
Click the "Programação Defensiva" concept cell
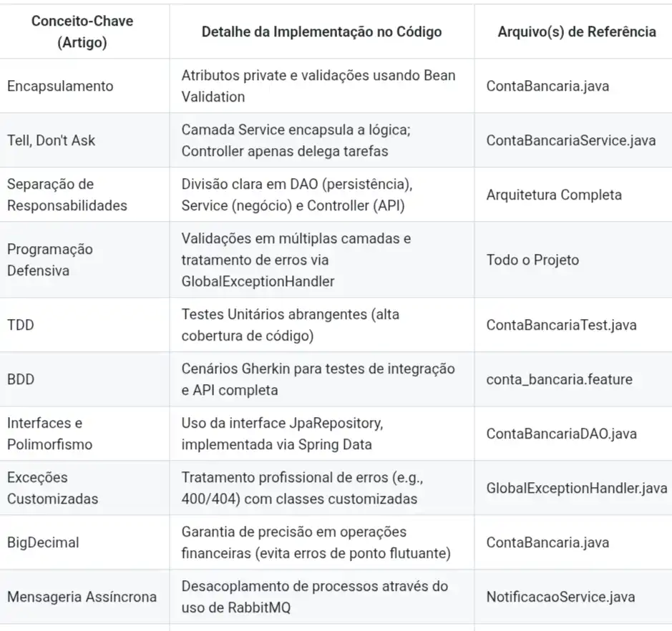(50, 260)
